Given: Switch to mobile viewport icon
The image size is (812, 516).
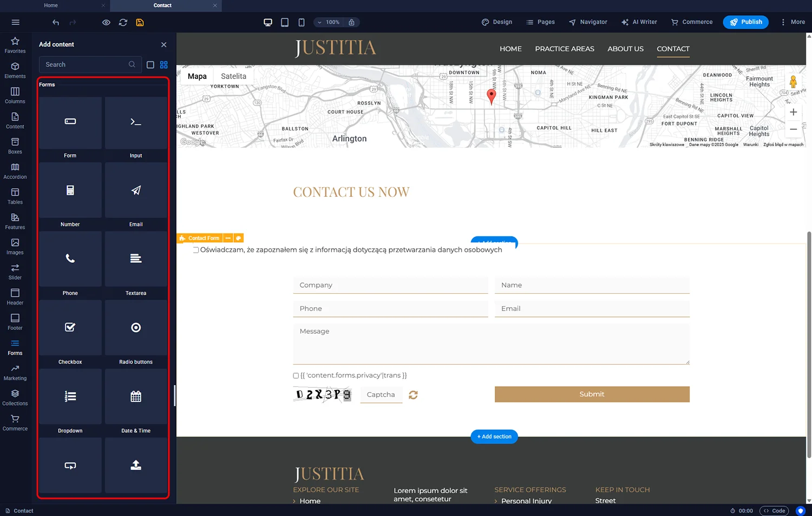Looking at the screenshot, I should 302,22.
